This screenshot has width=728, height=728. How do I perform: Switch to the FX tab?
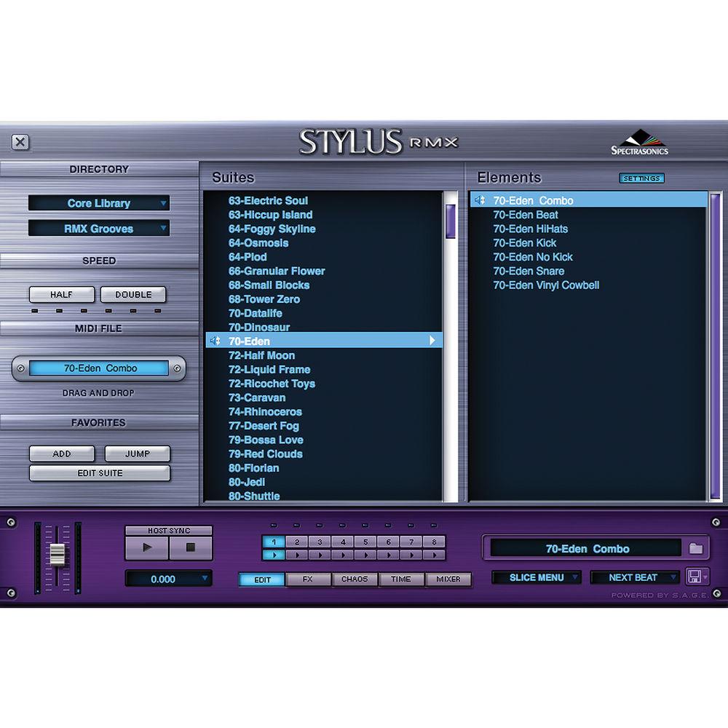tap(308, 579)
